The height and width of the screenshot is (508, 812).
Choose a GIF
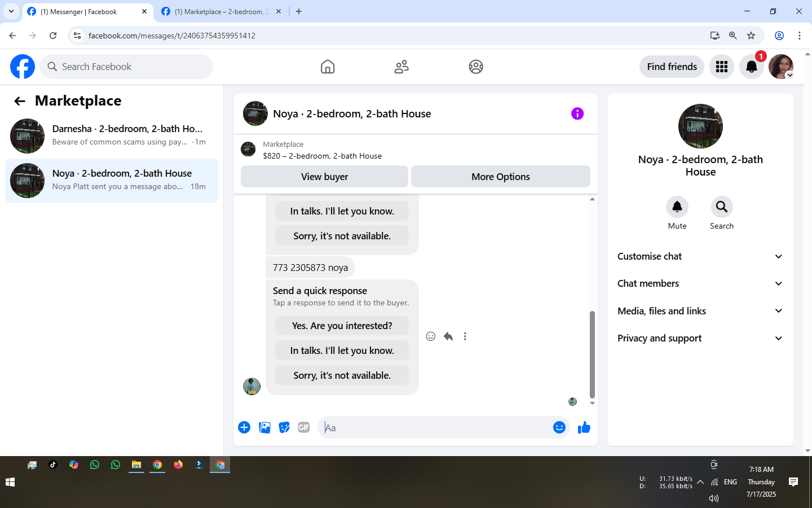point(304,427)
